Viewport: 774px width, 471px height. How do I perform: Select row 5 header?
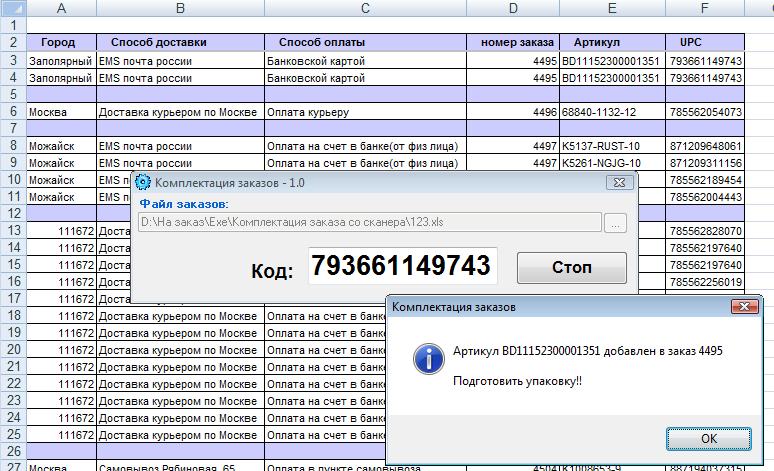(13, 94)
